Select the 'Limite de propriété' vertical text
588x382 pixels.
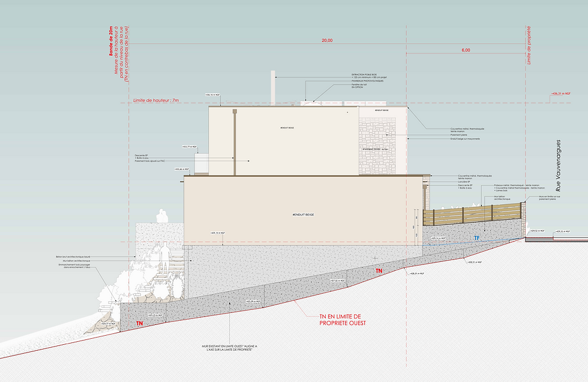pyautogui.click(x=529, y=45)
